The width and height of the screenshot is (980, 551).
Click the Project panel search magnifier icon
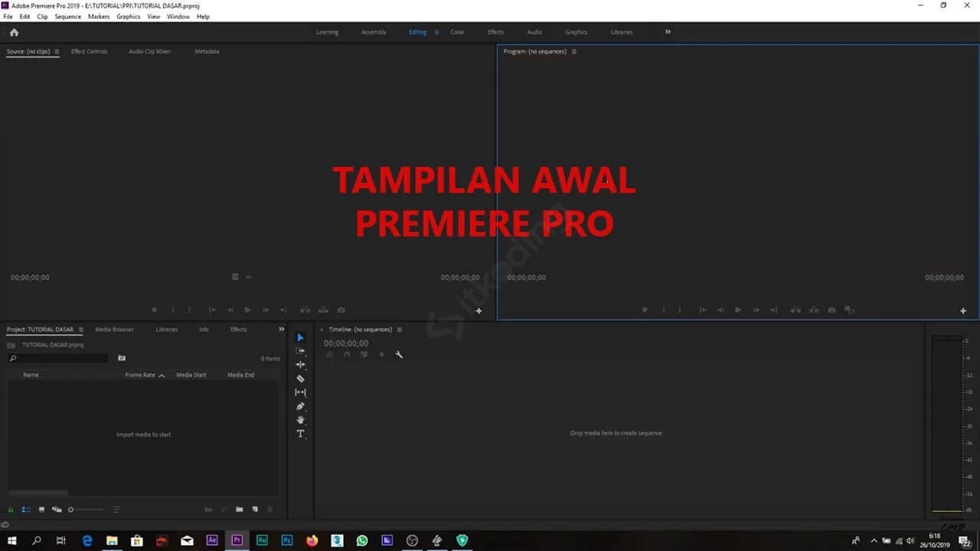click(x=13, y=358)
